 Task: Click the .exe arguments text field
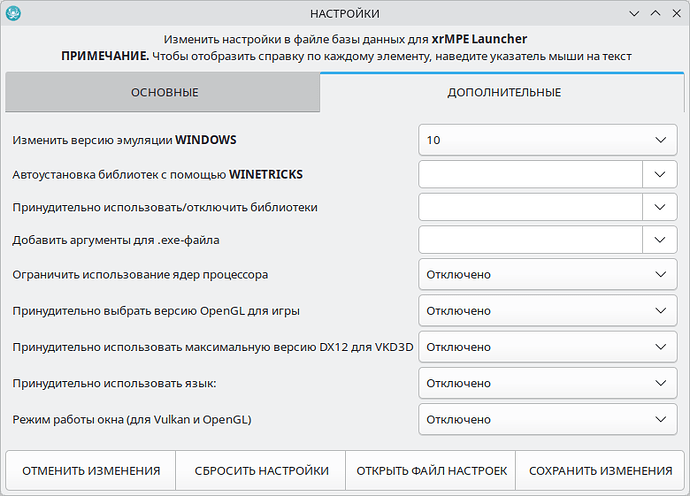529,240
